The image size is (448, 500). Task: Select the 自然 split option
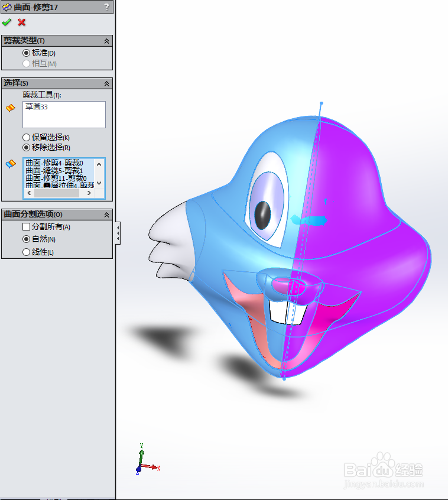coord(27,239)
